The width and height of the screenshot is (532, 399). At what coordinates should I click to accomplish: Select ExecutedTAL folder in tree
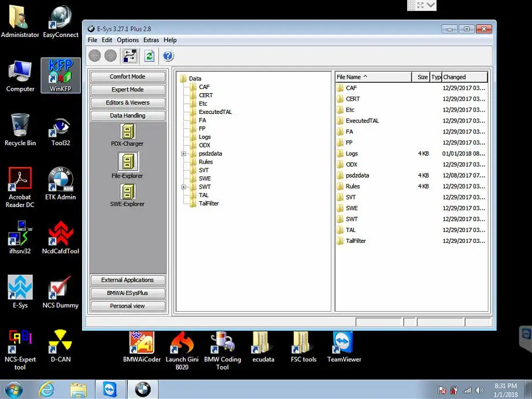[211, 112]
